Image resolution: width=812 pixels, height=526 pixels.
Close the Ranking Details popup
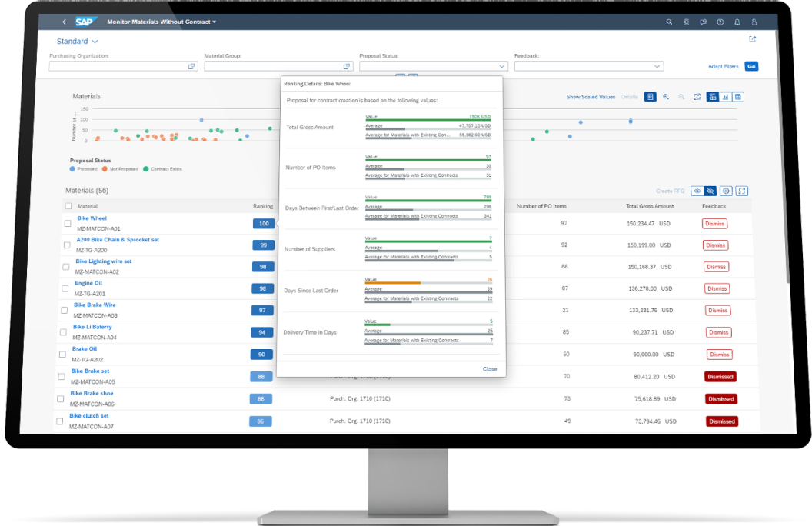point(490,369)
